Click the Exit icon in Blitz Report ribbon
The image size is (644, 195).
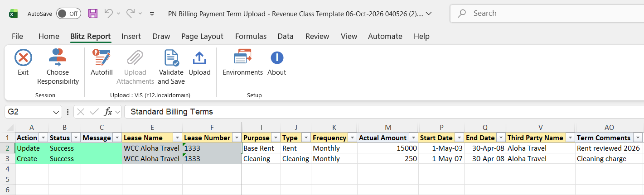[x=23, y=58]
